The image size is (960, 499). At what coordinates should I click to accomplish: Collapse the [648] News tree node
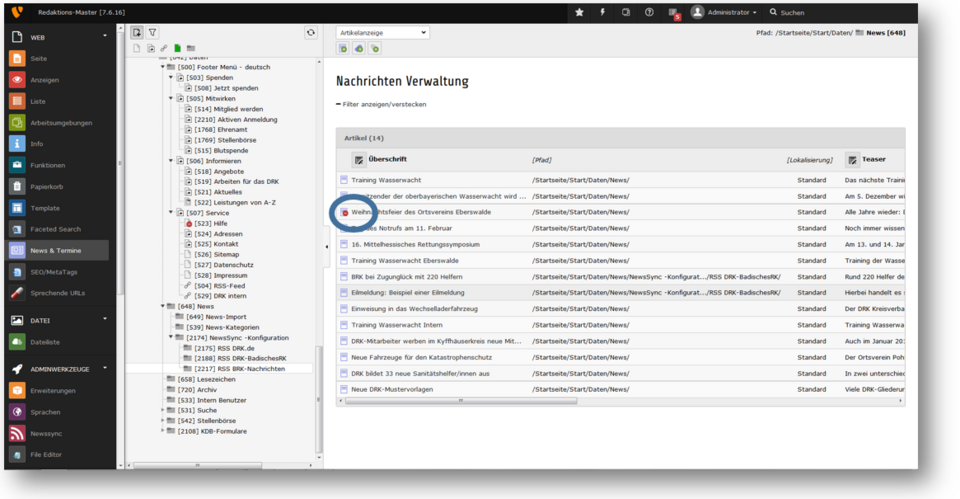163,306
